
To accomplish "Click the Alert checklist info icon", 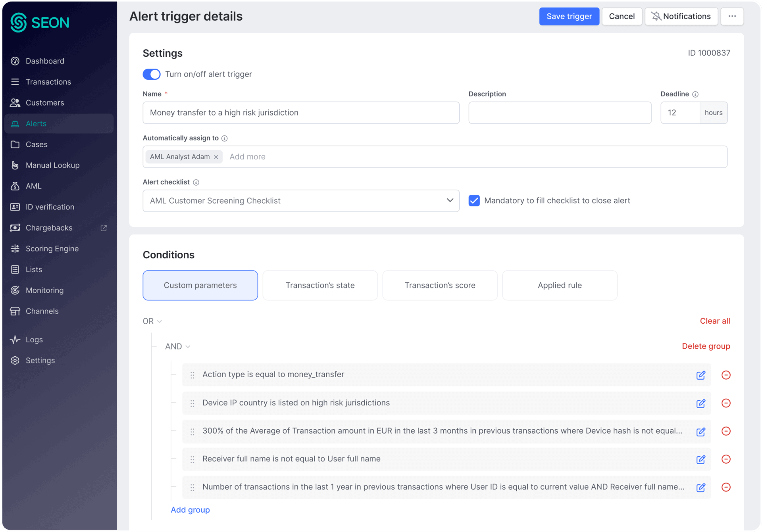I will tap(196, 182).
